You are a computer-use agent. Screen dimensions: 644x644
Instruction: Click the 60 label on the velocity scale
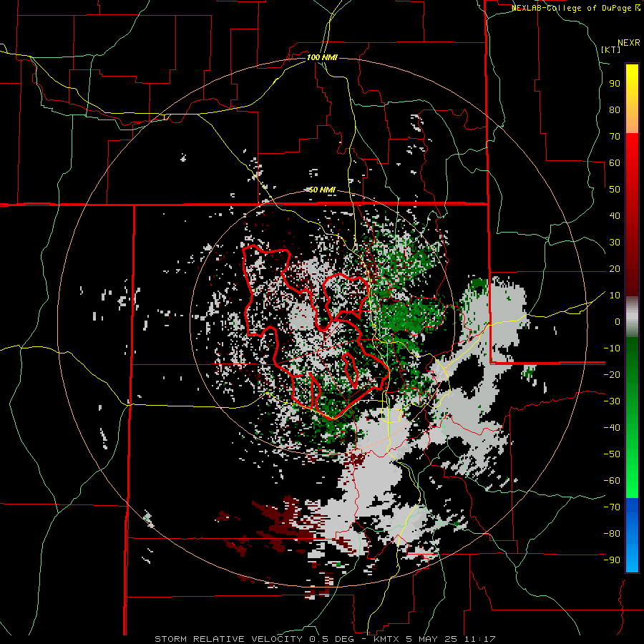coord(615,162)
